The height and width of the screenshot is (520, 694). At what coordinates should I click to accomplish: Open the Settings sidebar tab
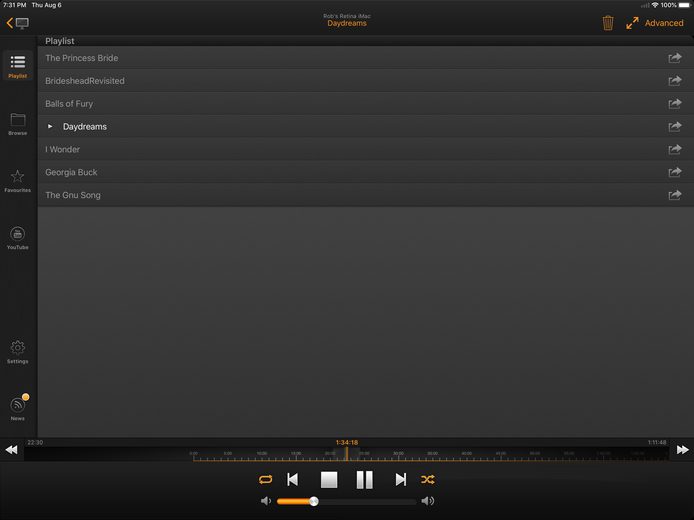click(x=18, y=352)
